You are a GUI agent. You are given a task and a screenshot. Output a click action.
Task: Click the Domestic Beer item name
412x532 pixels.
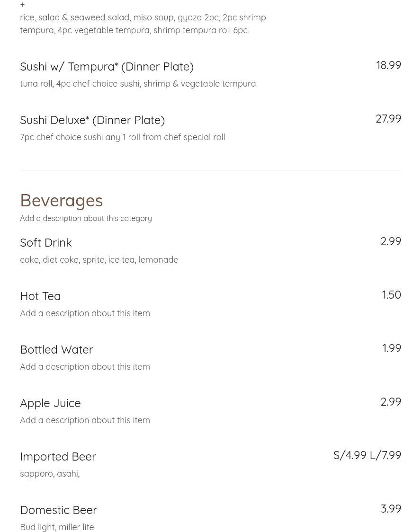click(x=59, y=510)
